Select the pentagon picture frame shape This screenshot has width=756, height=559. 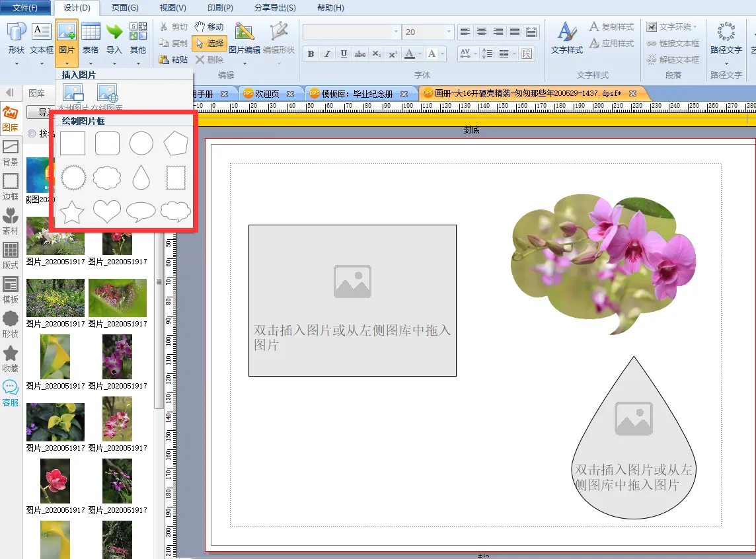click(176, 143)
